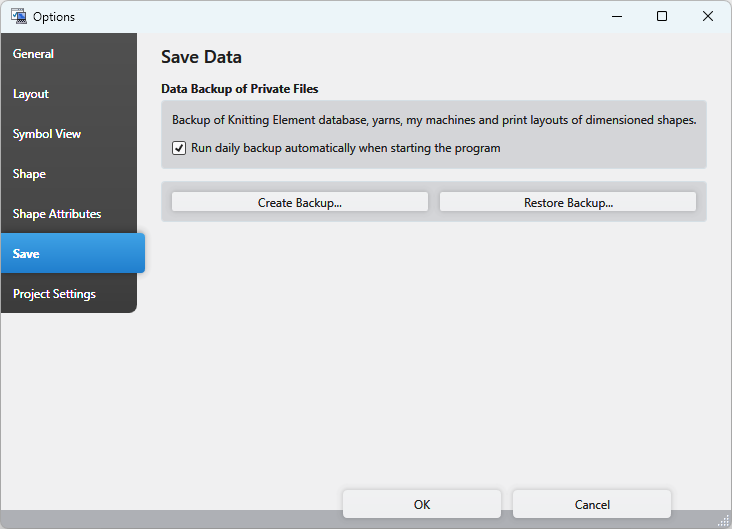This screenshot has height=529, width=732.
Task: Maximize the Options dialog window
Action: [x=662, y=16]
